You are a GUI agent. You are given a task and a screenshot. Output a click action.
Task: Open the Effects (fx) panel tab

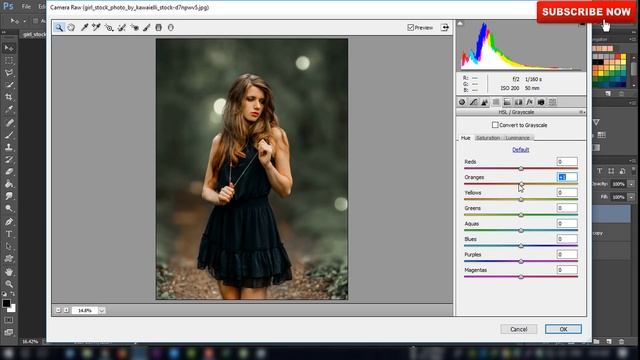point(530,102)
